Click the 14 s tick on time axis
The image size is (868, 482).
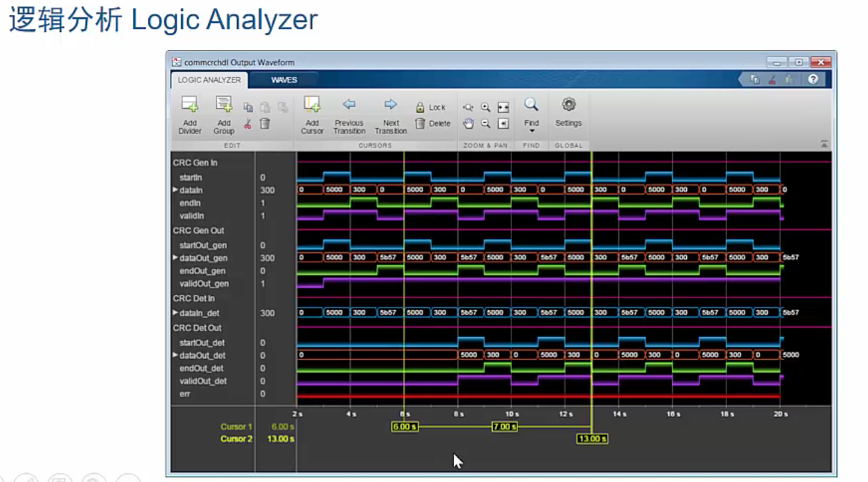point(620,414)
